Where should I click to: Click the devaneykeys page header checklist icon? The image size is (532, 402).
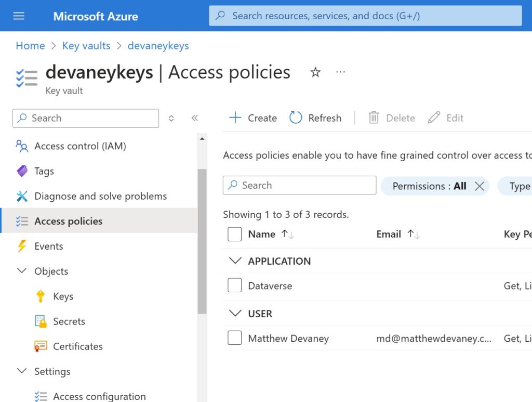pyautogui.click(x=26, y=78)
